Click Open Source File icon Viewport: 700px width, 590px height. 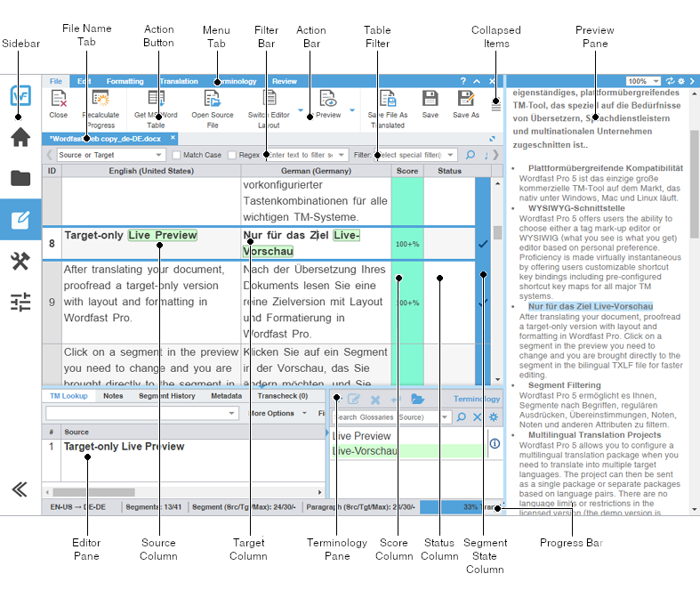coord(213,99)
